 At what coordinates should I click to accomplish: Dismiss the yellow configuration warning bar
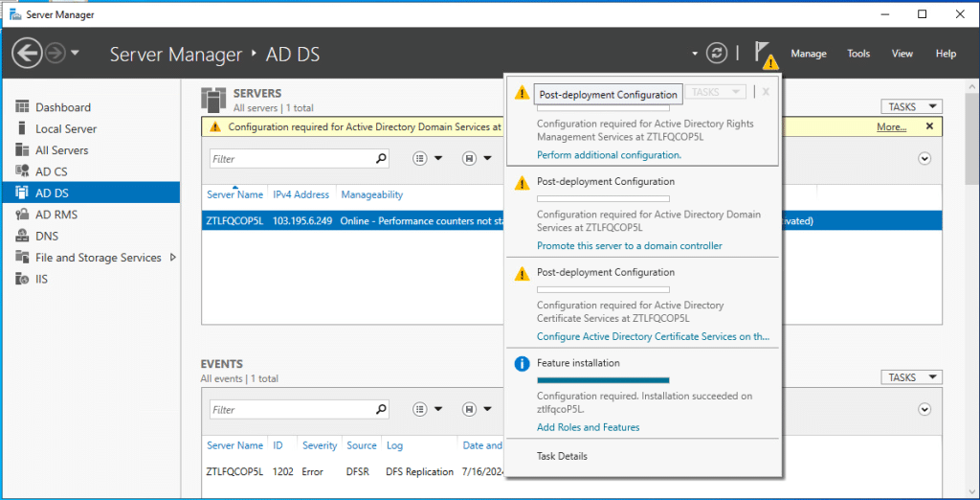929,126
